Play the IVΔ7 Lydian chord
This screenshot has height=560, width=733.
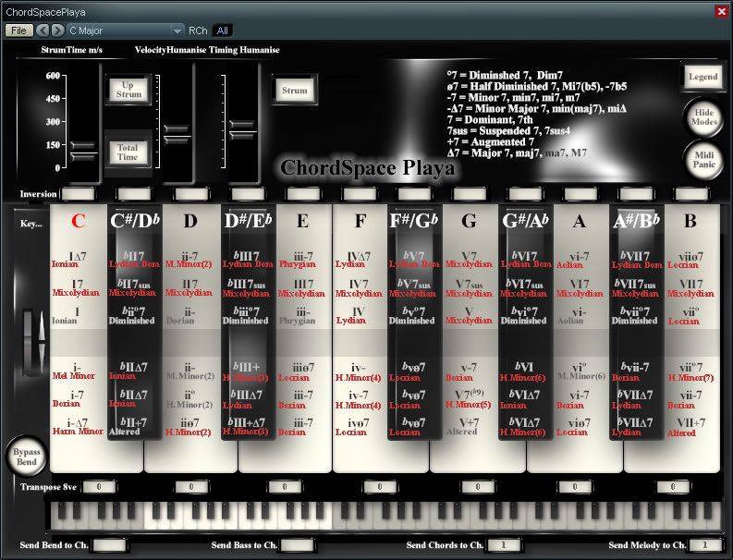pyautogui.click(x=353, y=260)
